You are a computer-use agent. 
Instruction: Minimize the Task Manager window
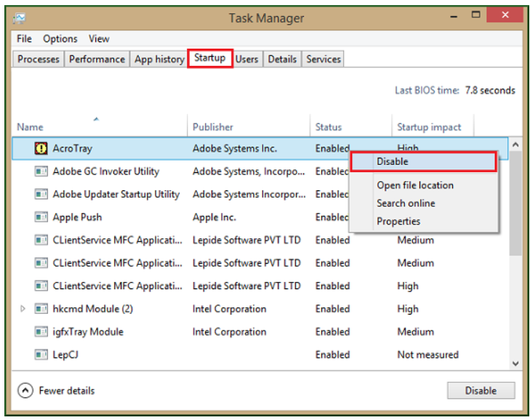[454, 16]
